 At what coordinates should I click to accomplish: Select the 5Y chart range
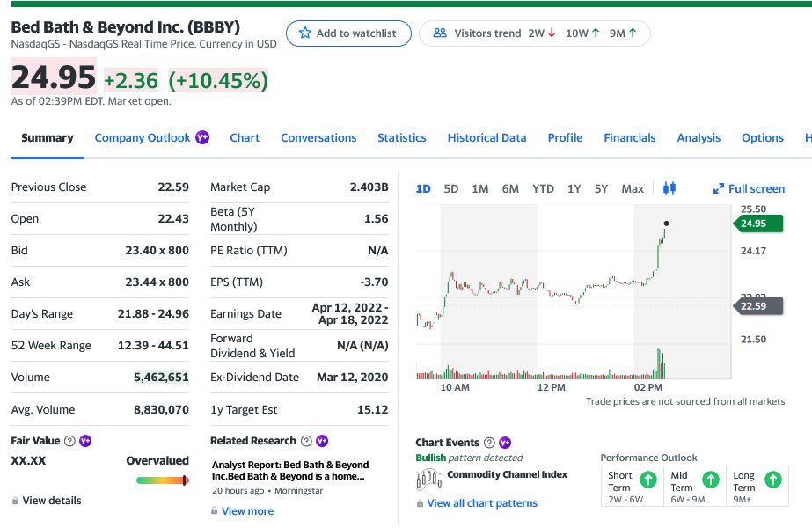601,188
